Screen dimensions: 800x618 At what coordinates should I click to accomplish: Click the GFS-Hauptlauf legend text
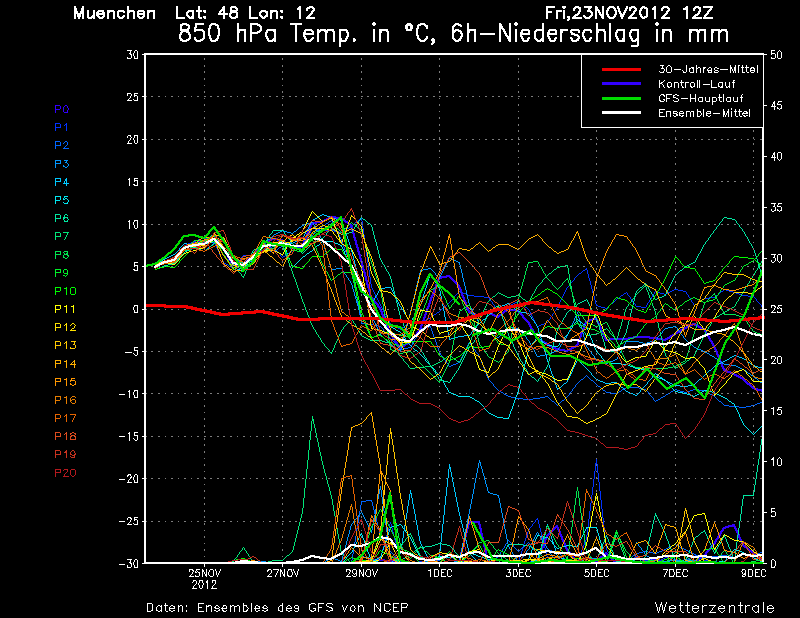(701, 98)
